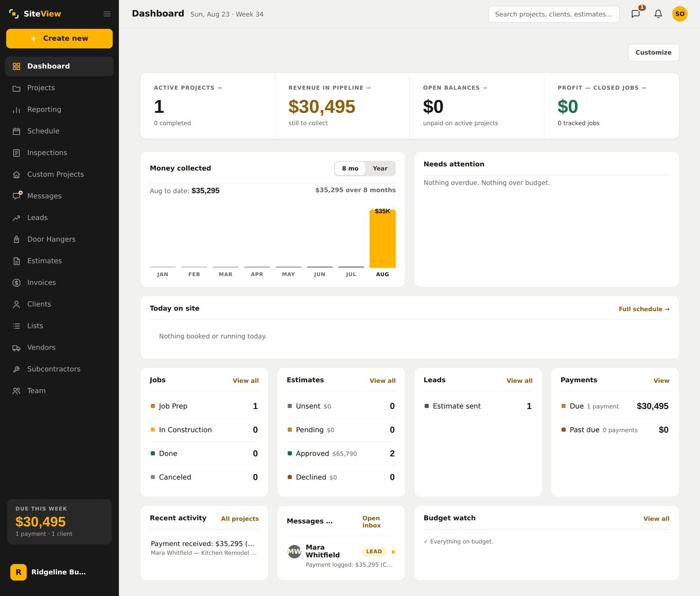Click the AUG bar in chart
Image resolution: width=700 pixels, height=596 pixels.
tap(382, 239)
